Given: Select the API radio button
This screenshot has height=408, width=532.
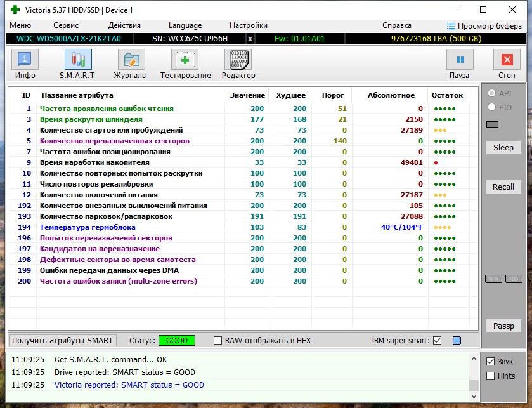Looking at the screenshot, I should pos(491,93).
